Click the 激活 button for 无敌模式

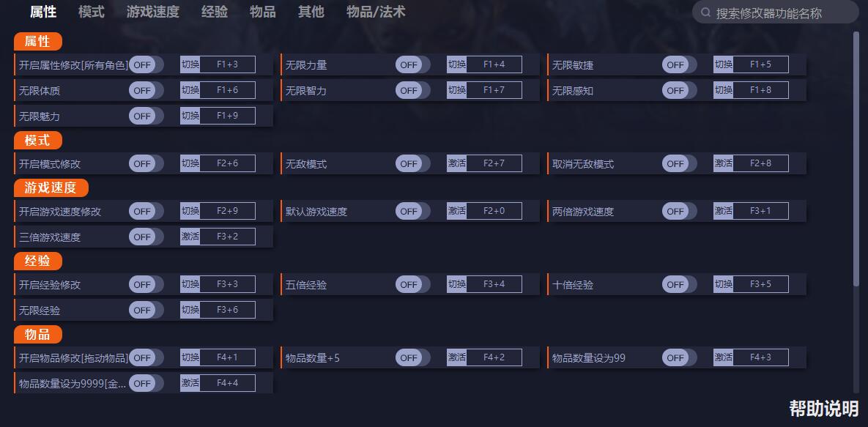click(x=457, y=163)
